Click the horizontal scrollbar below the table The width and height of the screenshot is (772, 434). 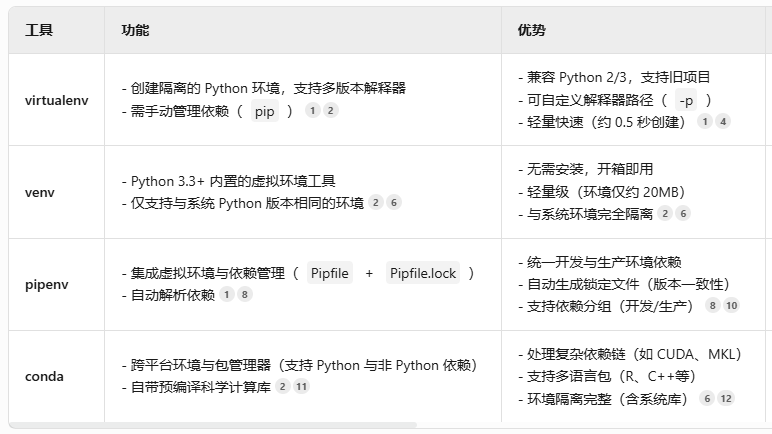coord(213,425)
